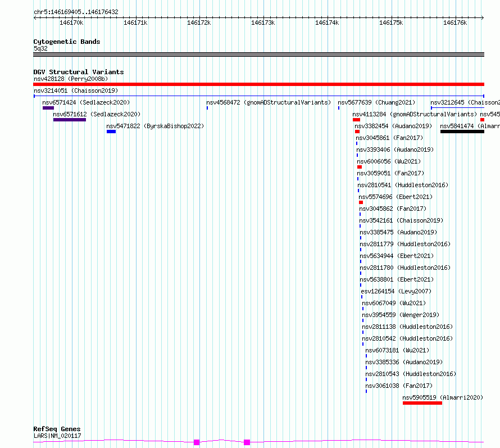Select the red nsv5905519 variant bar
Screen dimensions: 500x448
pos(422,403)
